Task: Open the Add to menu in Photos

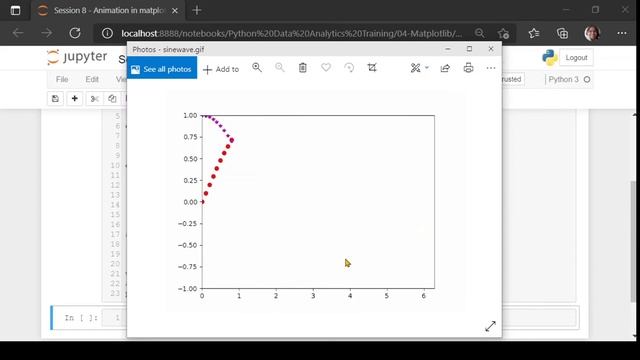Action: tap(221, 69)
